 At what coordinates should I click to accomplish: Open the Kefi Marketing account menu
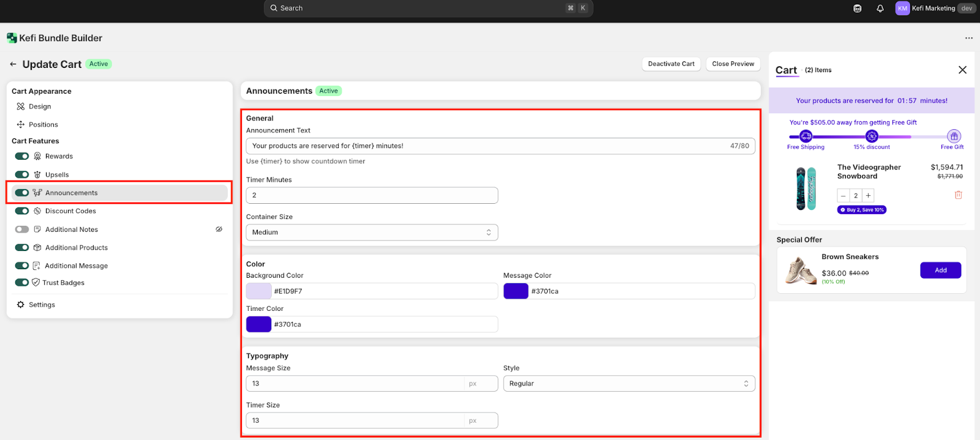[x=933, y=9]
